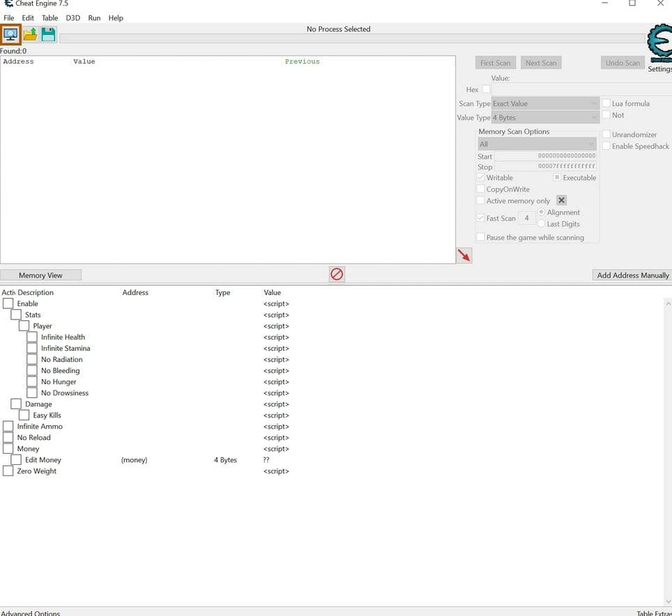The image size is (672, 616).
Task: Open the Value Type dropdown
Action: pyautogui.click(x=544, y=118)
